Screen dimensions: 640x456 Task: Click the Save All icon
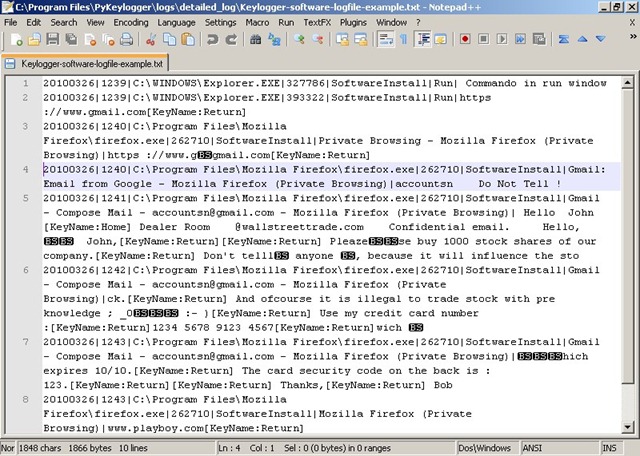(x=71, y=40)
